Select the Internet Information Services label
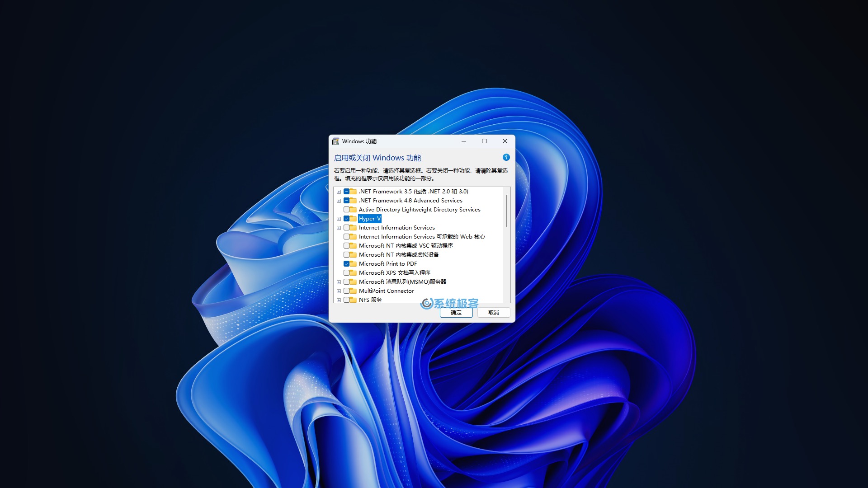 397,228
